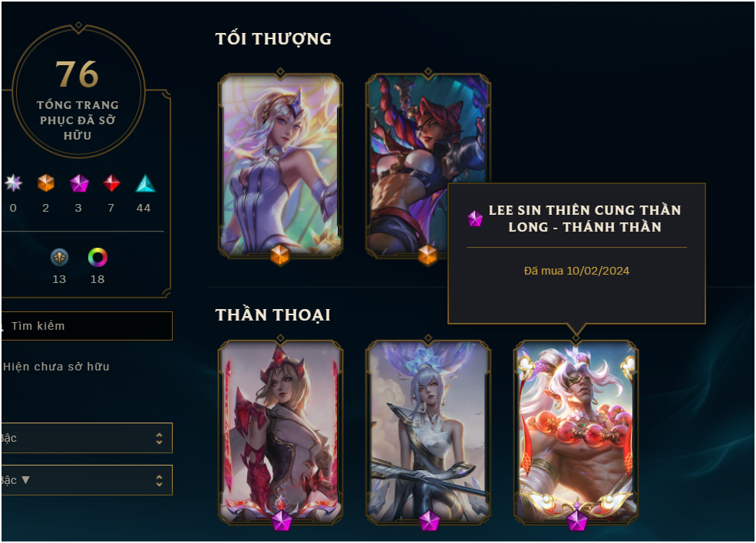Select the orange Ultimate tier gem filter
This screenshot has height=543, width=756.
pos(46,183)
